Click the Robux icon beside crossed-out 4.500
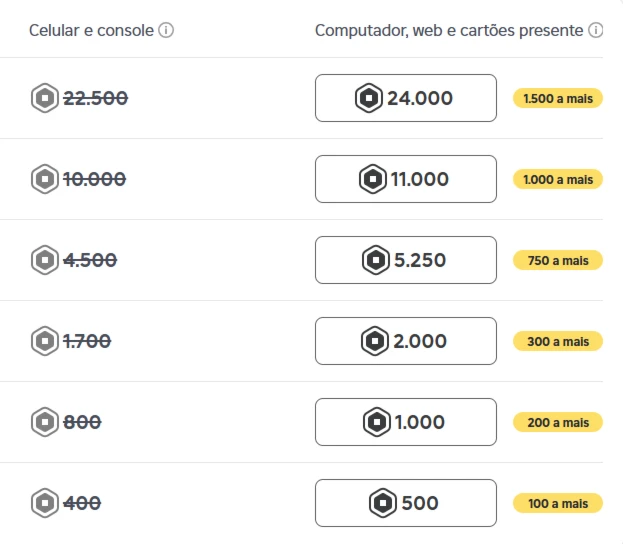Viewport: 623px width, 544px height. click(x=45, y=260)
